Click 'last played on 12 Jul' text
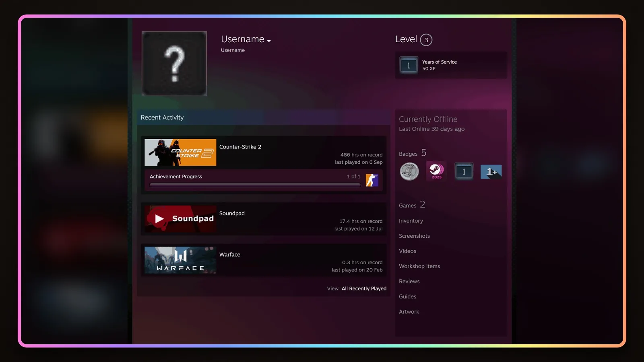 click(x=358, y=228)
